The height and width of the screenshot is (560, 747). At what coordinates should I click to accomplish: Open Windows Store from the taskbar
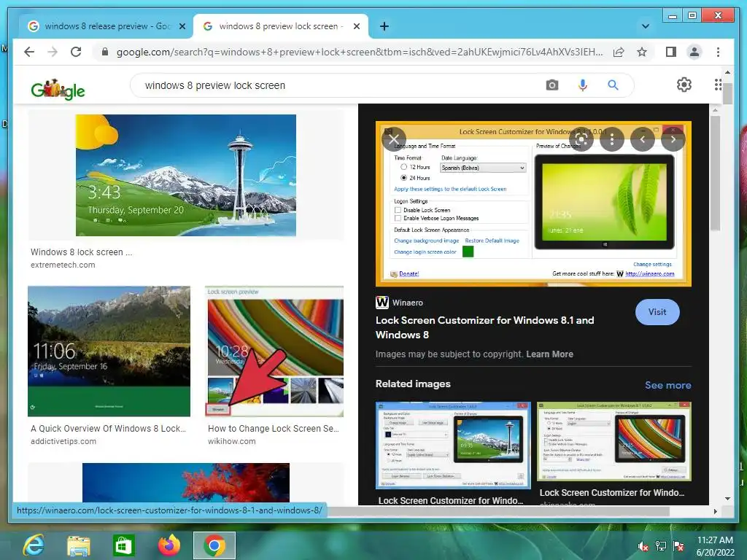(123, 545)
